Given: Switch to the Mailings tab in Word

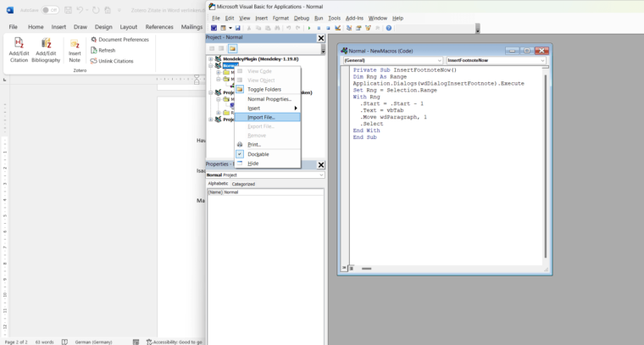Looking at the screenshot, I should pyautogui.click(x=192, y=26).
